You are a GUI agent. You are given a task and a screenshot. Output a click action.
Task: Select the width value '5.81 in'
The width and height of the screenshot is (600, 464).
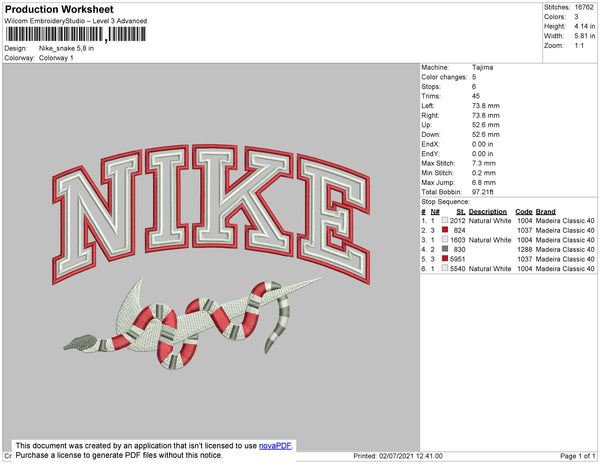tap(585, 36)
